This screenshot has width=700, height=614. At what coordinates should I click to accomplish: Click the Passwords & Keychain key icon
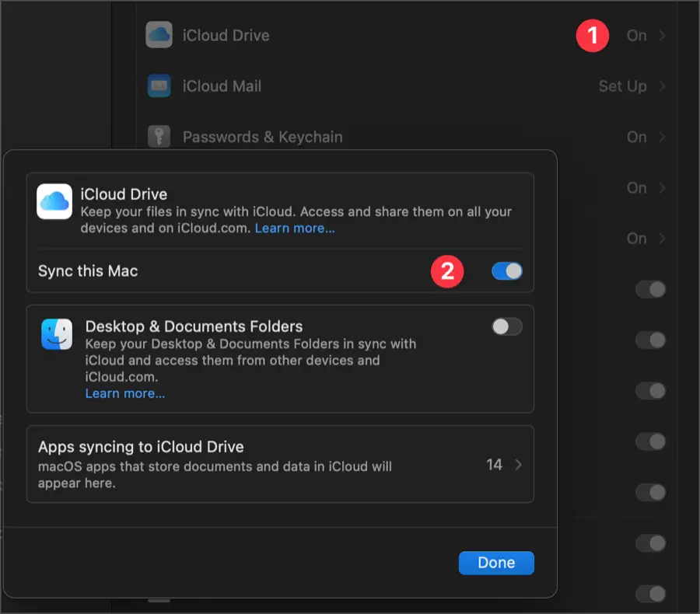159,137
